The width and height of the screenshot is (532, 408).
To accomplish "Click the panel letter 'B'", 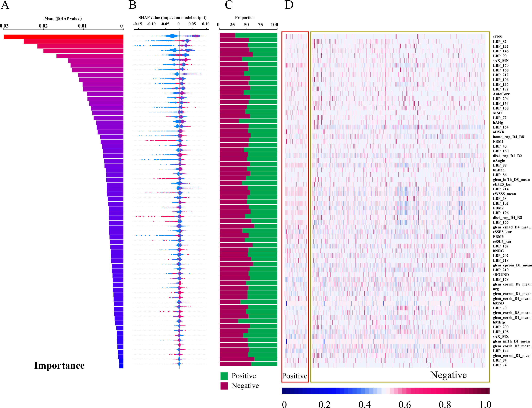I will [x=132, y=5].
